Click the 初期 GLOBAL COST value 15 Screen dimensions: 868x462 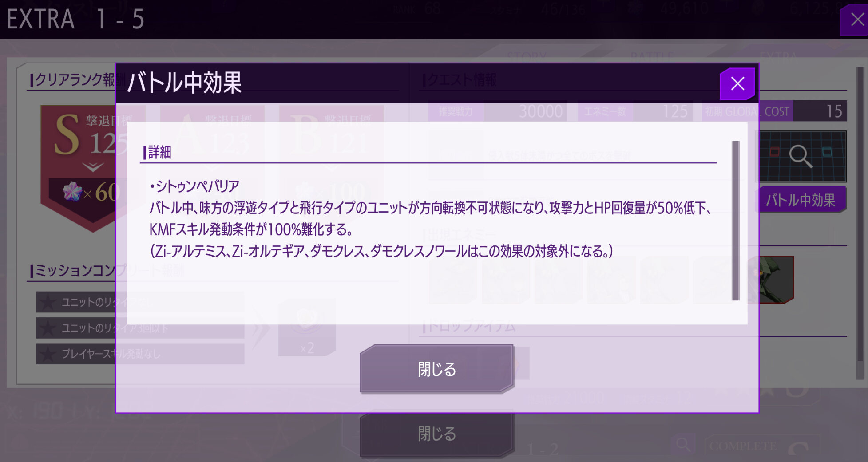(820, 111)
